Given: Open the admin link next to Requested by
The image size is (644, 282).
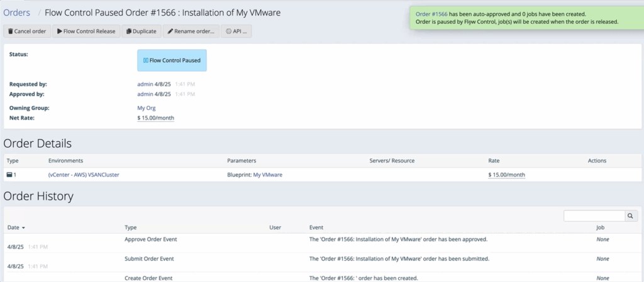Looking at the screenshot, I should tap(145, 84).
